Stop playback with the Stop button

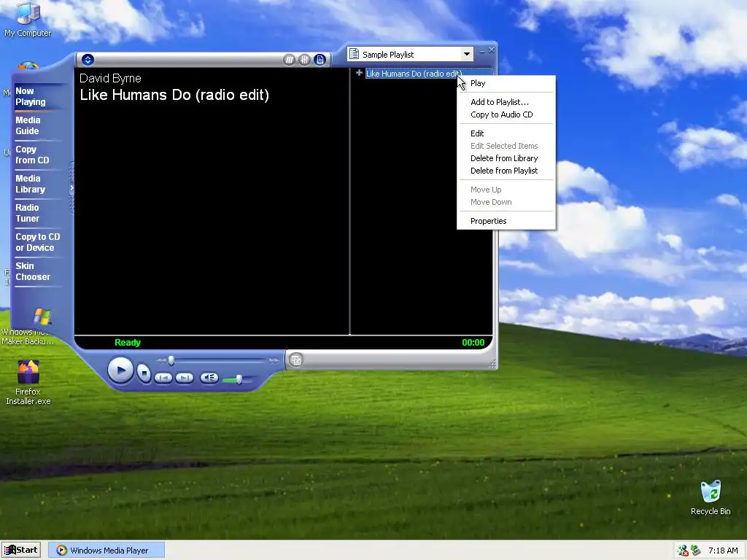coord(144,373)
